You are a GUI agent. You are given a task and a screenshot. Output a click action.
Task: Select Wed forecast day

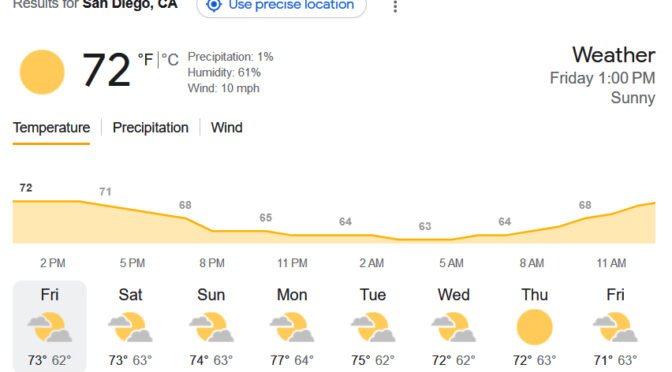point(453,327)
